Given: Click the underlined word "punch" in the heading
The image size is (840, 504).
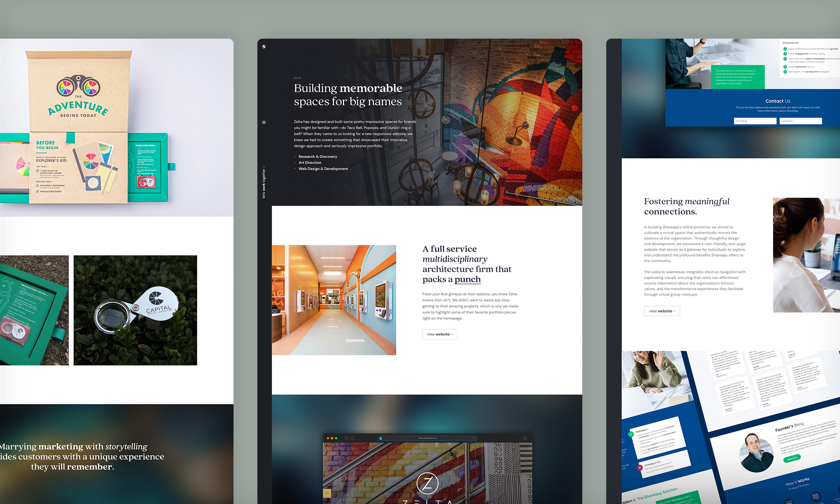Looking at the screenshot, I should pyautogui.click(x=467, y=280).
